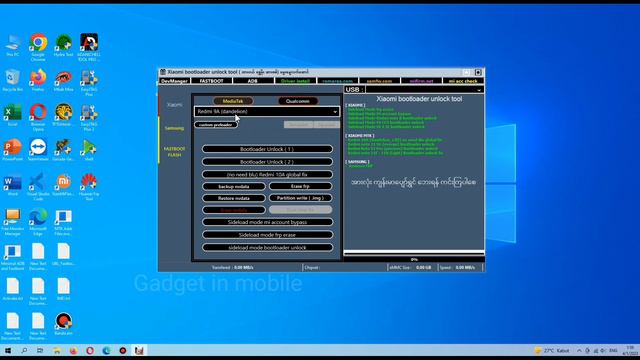Viewport: 640px width, 360px height.
Task: Open Edge from the taskbar
Action: [106, 351]
